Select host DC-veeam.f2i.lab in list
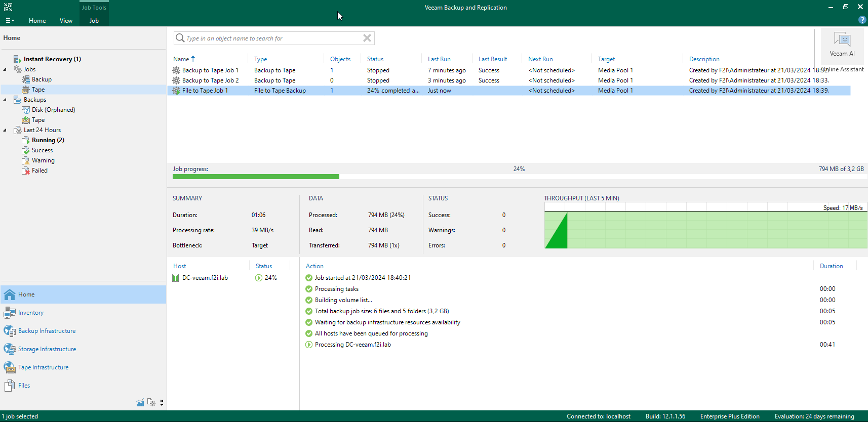Viewport: 868px width, 422px height. (205, 278)
